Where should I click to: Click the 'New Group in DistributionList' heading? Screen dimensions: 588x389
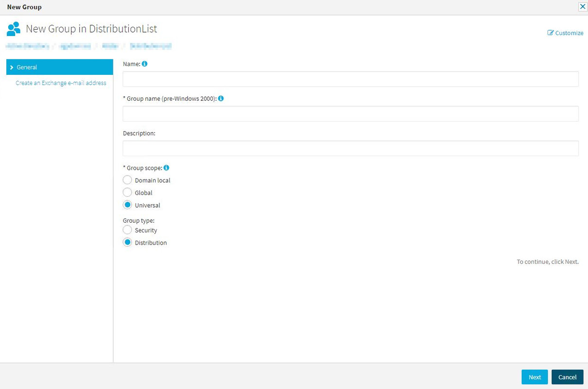[91, 29]
